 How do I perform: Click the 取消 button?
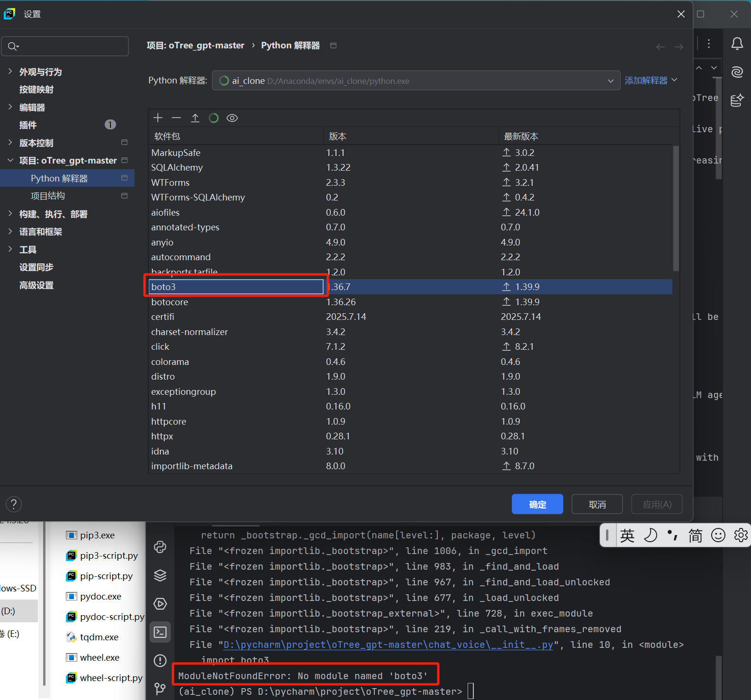pos(597,504)
